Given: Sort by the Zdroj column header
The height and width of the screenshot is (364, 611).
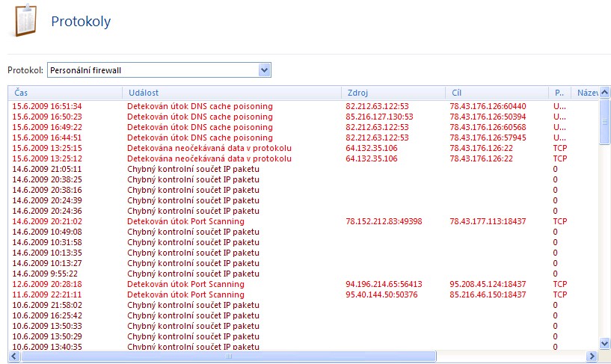Looking at the screenshot, I should (393, 93).
